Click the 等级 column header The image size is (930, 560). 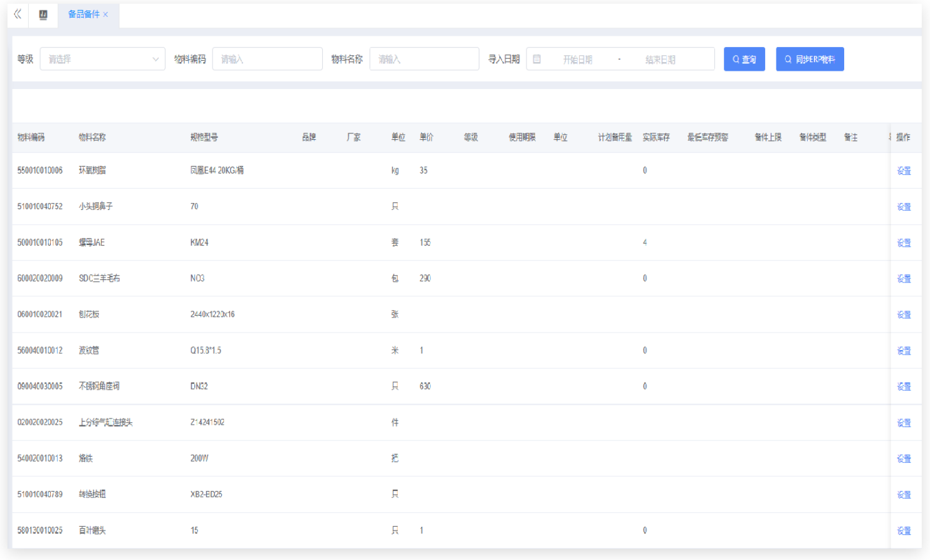[471, 137]
